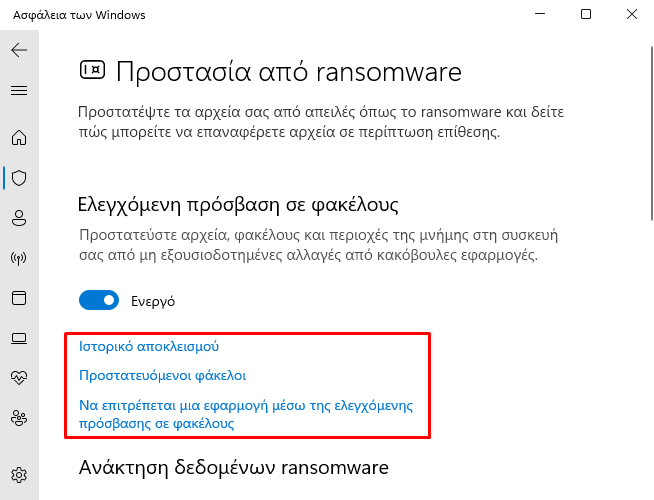Open the Home icon in sidebar

(x=19, y=138)
